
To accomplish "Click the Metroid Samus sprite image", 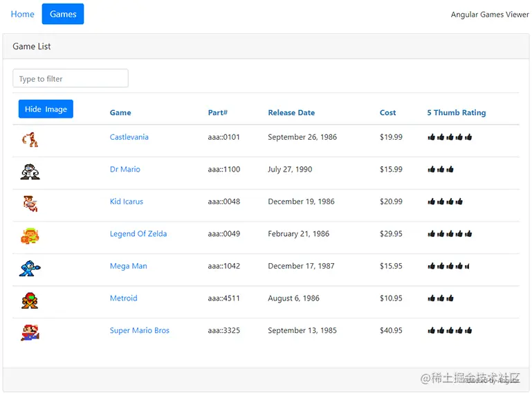I will [30, 300].
